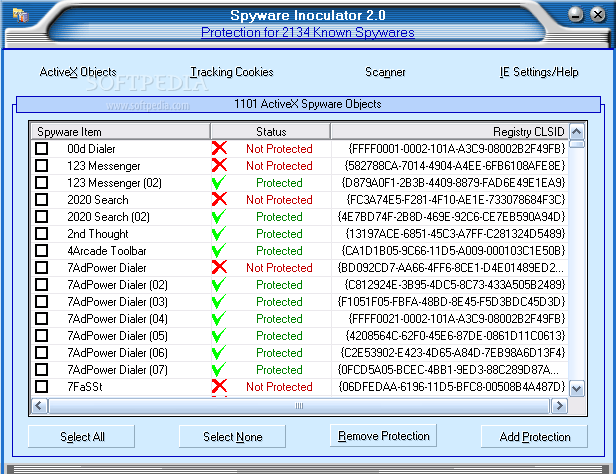Enable the 2020 Search checkbox

point(42,199)
